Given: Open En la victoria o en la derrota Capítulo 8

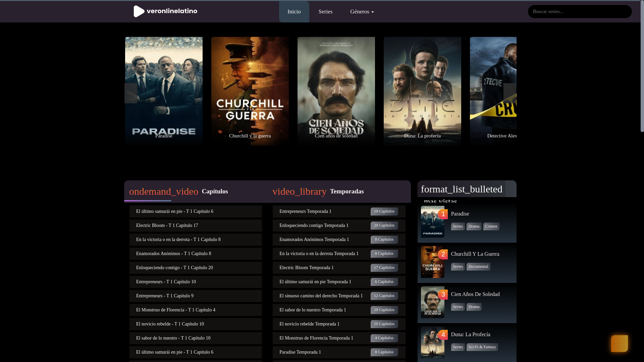Looking at the screenshot, I should pyautogui.click(x=196, y=240).
